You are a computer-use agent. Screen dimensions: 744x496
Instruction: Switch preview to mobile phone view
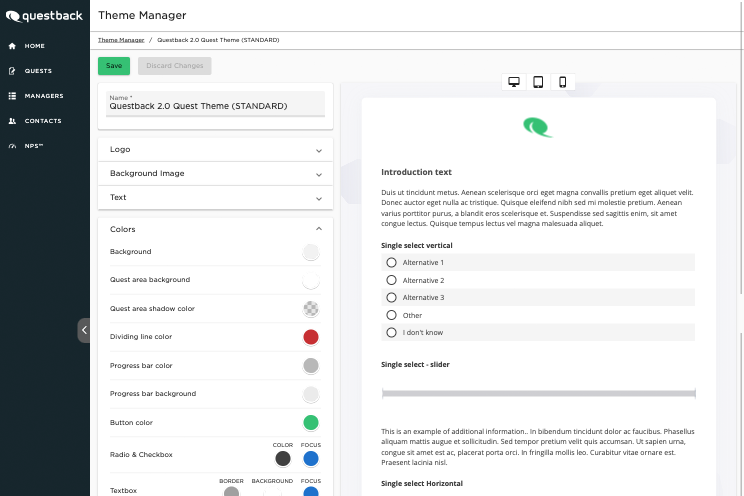(563, 82)
